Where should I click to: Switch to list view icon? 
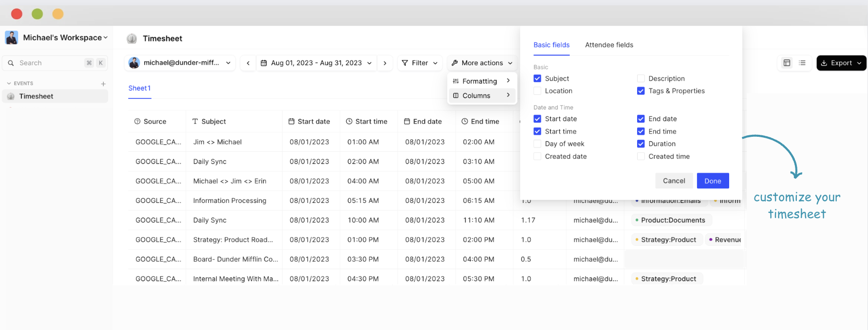point(802,63)
